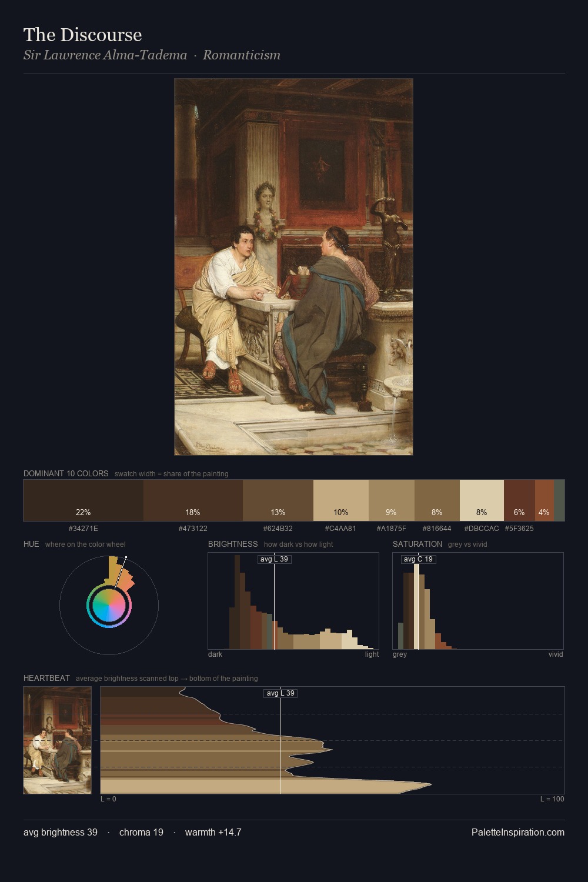Click the 'dark' axis label under Brightness
Image resolution: width=588 pixels, height=882 pixels.
tap(215, 654)
